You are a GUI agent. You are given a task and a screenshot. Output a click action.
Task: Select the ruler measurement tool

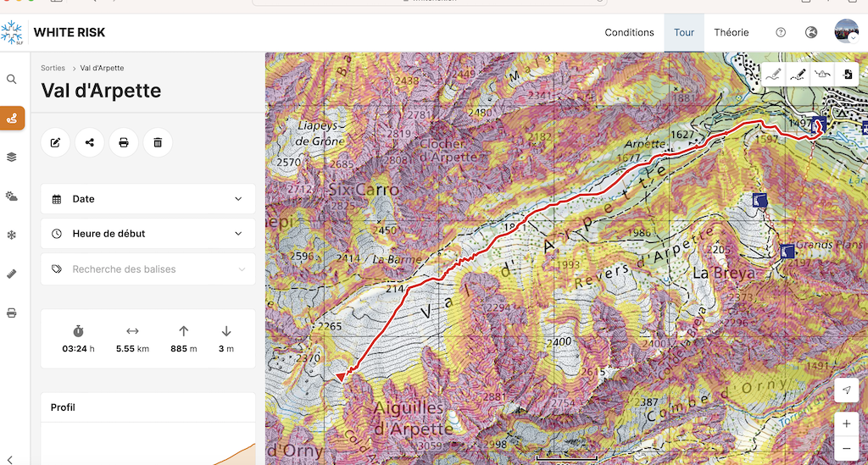[12, 274]
